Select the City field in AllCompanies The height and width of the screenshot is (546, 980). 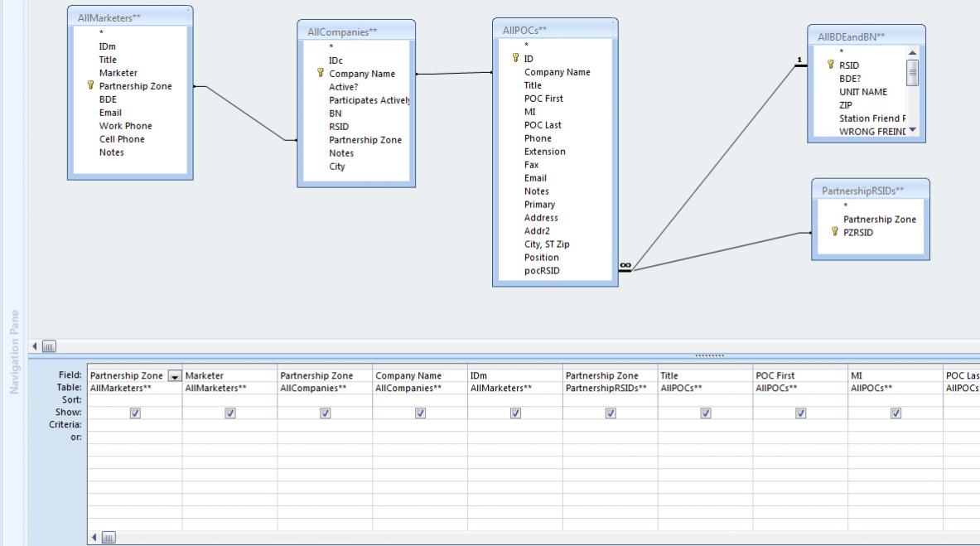click(x=337, y=167)
